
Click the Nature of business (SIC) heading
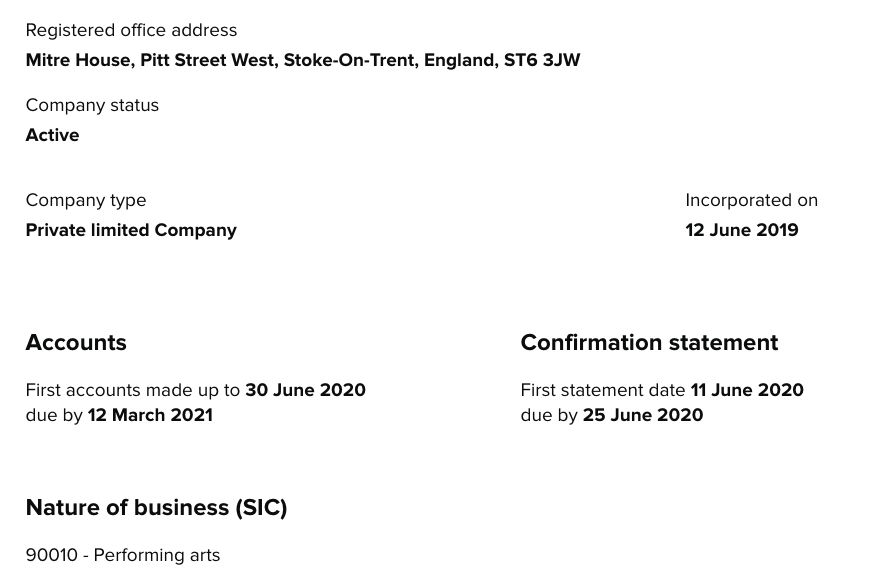157,508
